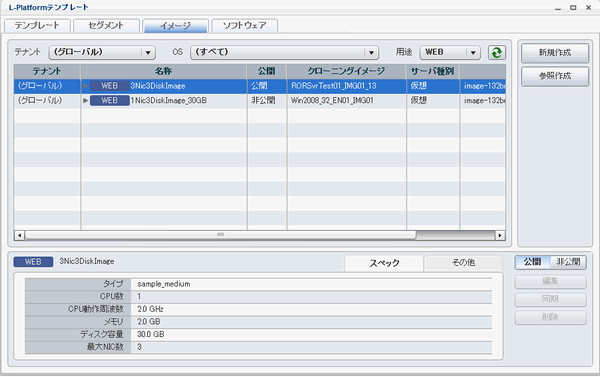
Task: Click the 最大NIC数 label
Action: (x=105, y=347)
